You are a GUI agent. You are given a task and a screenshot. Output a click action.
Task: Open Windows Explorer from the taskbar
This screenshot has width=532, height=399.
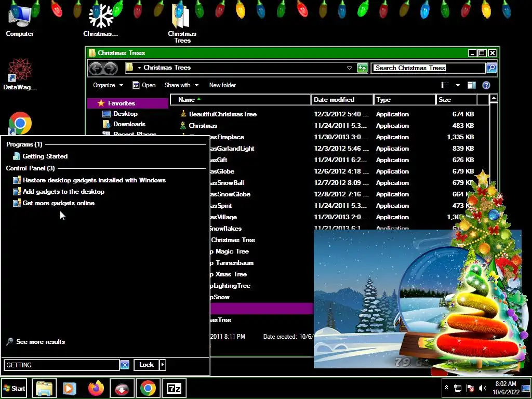[x=44, y=388]
